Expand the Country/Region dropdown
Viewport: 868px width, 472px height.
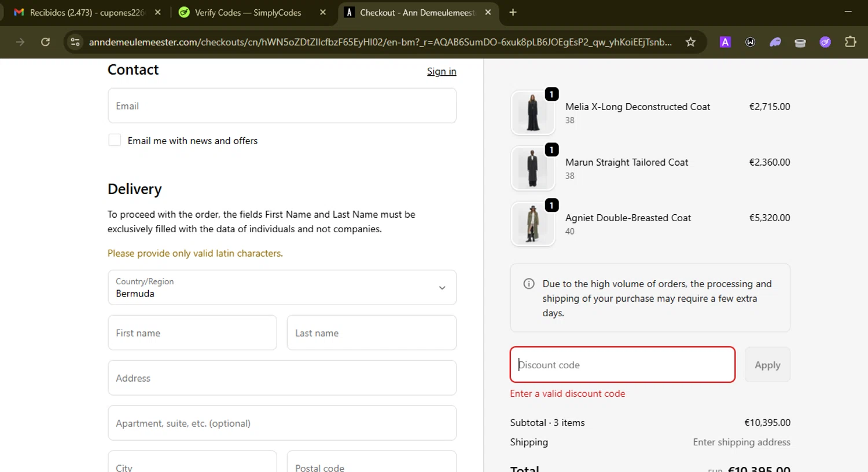tap(282, 287)
